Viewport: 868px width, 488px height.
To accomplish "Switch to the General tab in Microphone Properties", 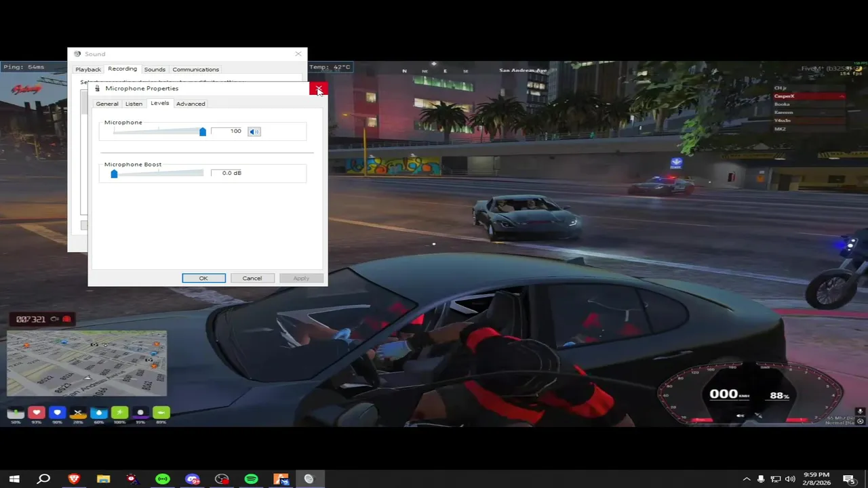I will coord(107,104).
